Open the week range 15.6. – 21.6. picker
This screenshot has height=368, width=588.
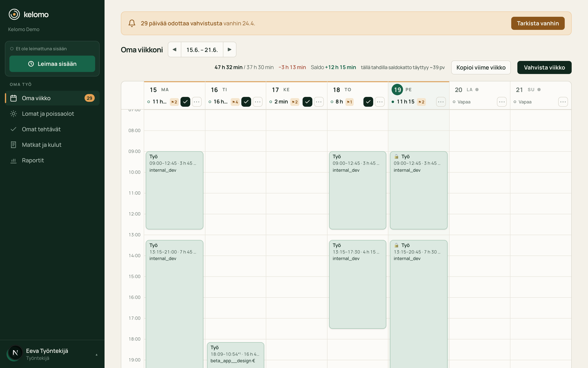point(202,50)
